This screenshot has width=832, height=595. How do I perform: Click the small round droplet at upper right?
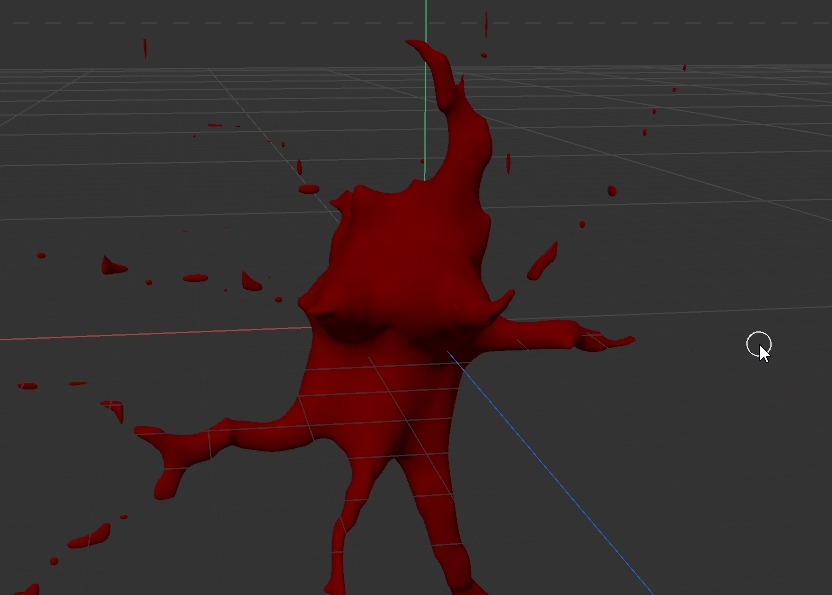(612, 191)
